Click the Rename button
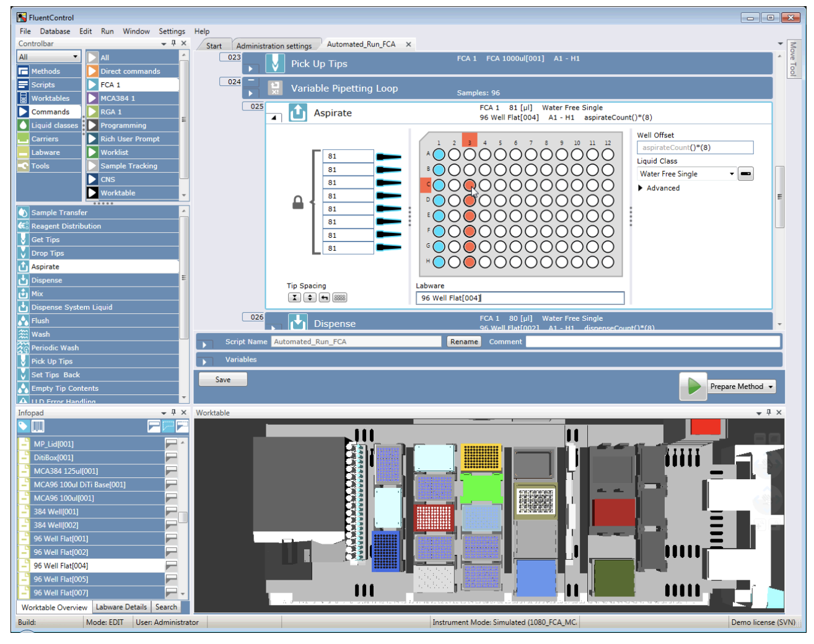 (x=464, y=342)
